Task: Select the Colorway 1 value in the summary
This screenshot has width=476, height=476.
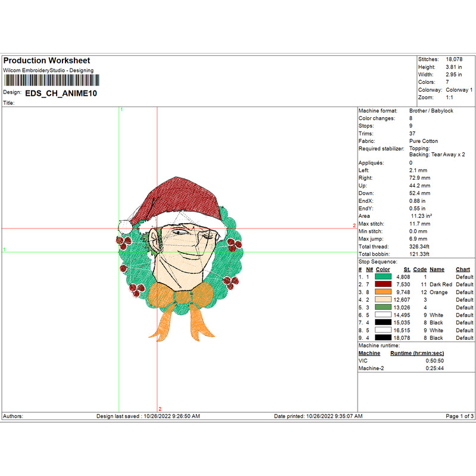Action: 458,90
